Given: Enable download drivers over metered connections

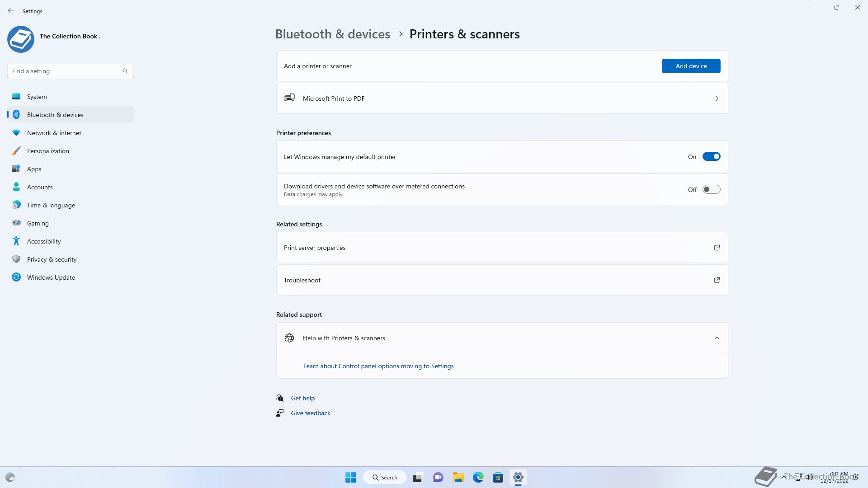Looking at the screenshot, I should [711, 190].
